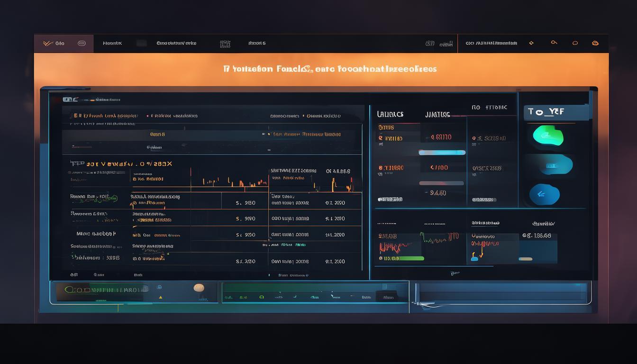This screenshot has width=637, height=364.
Task: Click the orange search icon in top-right header
Action: (x=554, y=43)
